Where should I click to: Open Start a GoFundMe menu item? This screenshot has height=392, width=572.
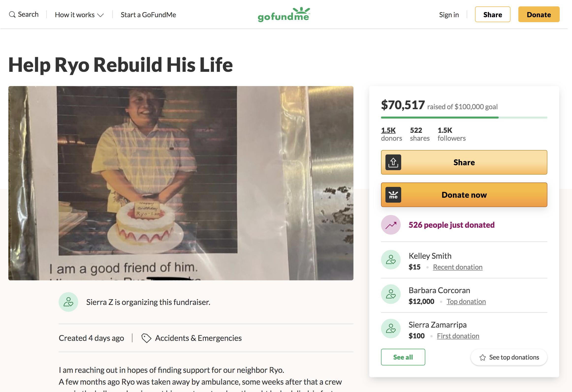(148, 15)
